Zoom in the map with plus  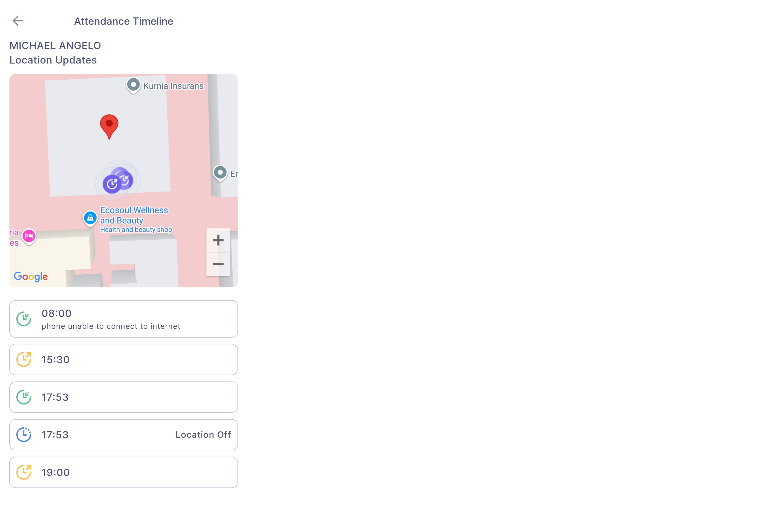point(218,240)
